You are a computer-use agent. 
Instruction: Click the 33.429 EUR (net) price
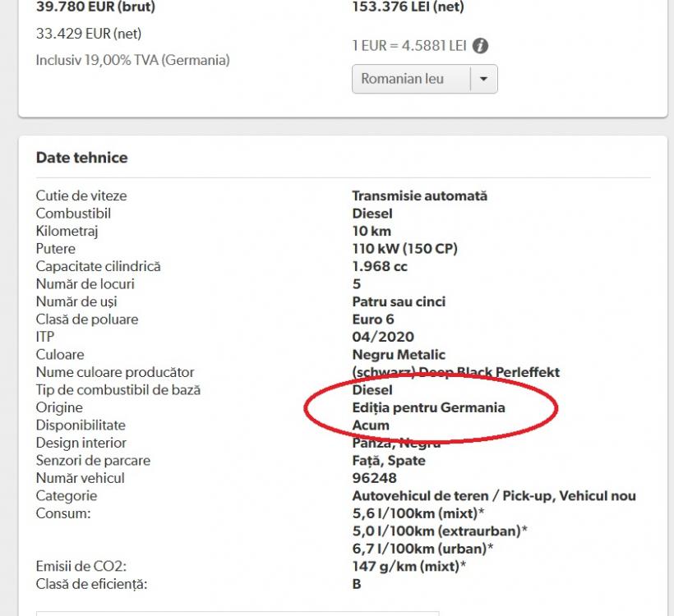89,34
